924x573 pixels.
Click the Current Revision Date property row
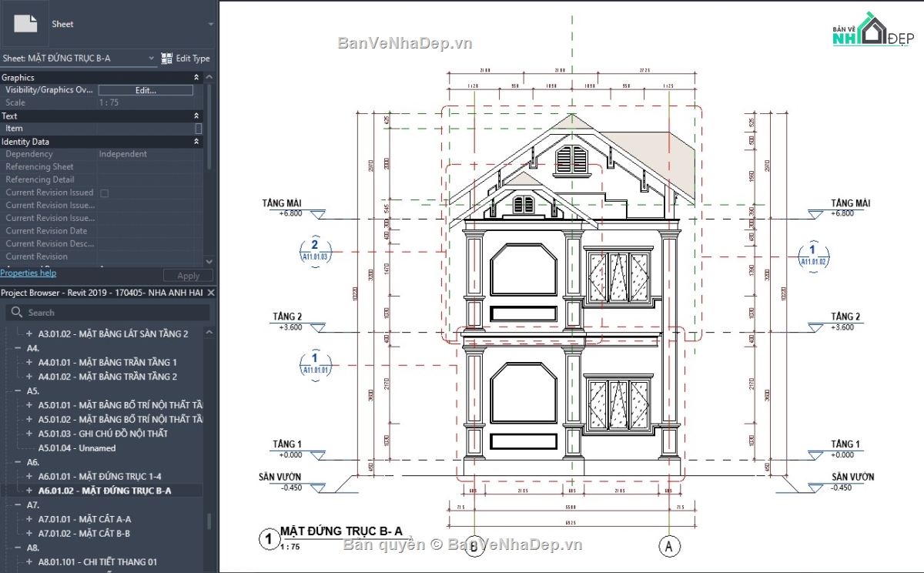tap(102, 231)
